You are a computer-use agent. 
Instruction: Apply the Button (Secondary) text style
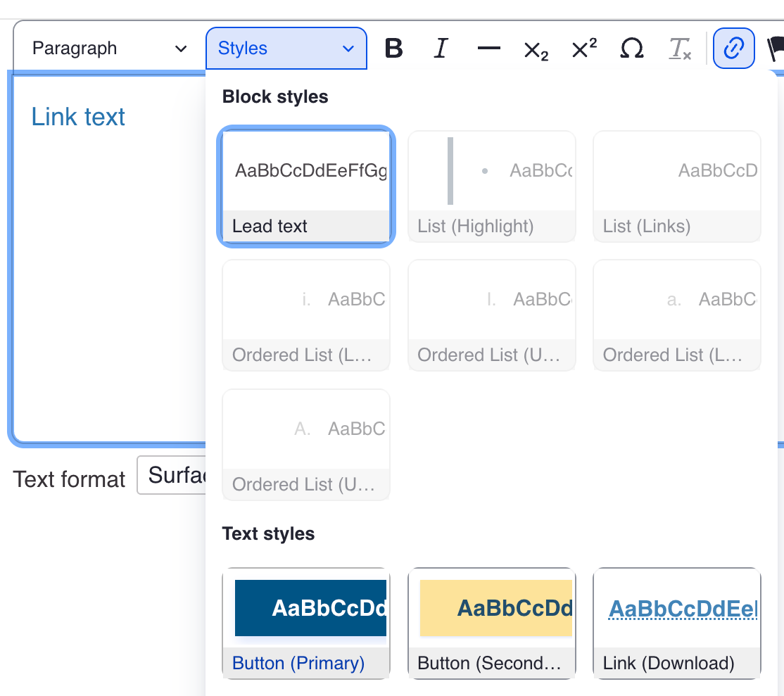coord(491,624)
